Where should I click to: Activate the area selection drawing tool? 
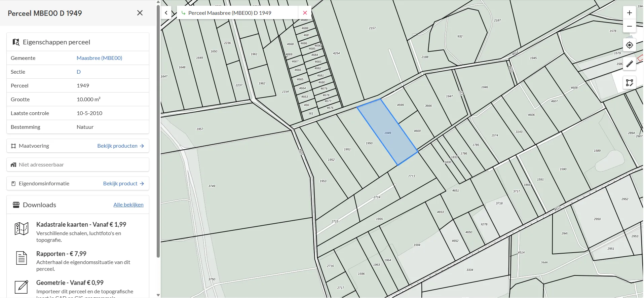tap(630, 82)
